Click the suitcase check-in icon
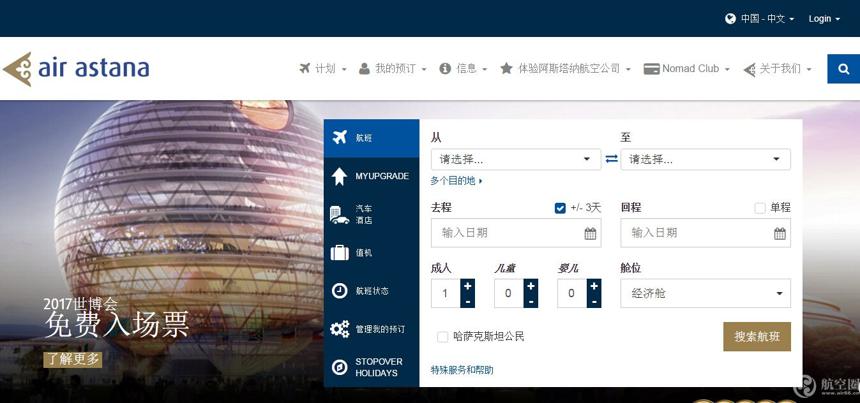 point(340,253)
